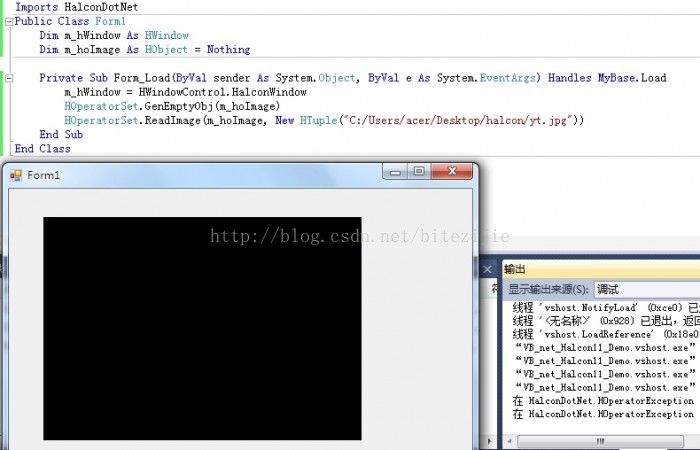Click 'HWindow' type in m_hWindow declaration

pyautogui.click(x=167, y=35)
